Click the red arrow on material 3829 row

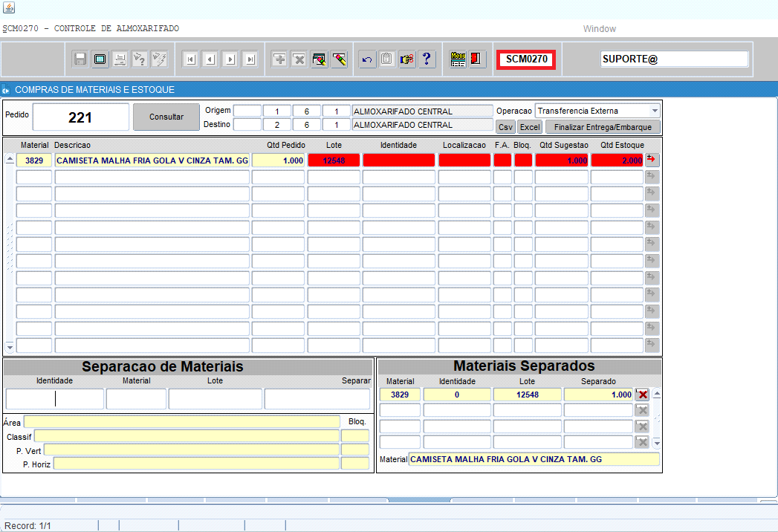[x=652, y=160]
